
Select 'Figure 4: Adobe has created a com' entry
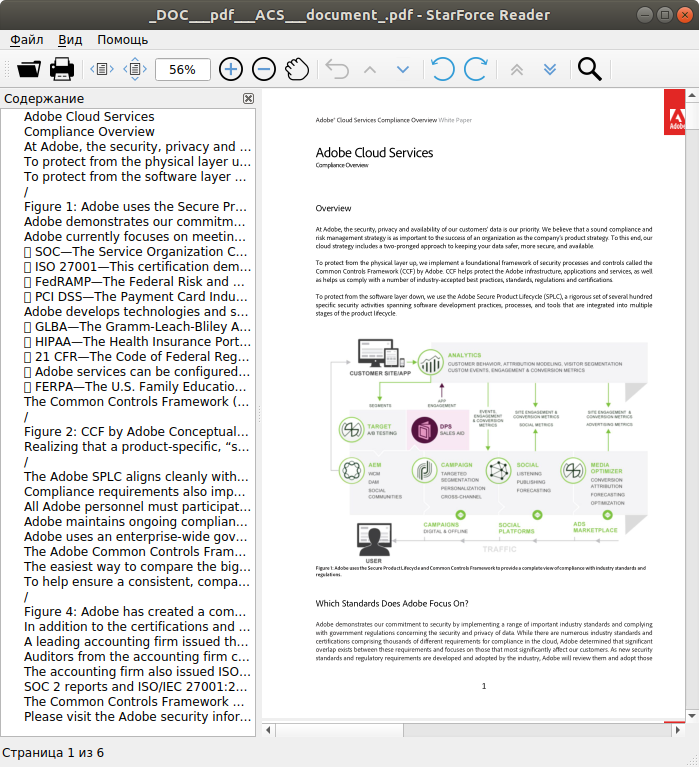[x=135, y=612]
